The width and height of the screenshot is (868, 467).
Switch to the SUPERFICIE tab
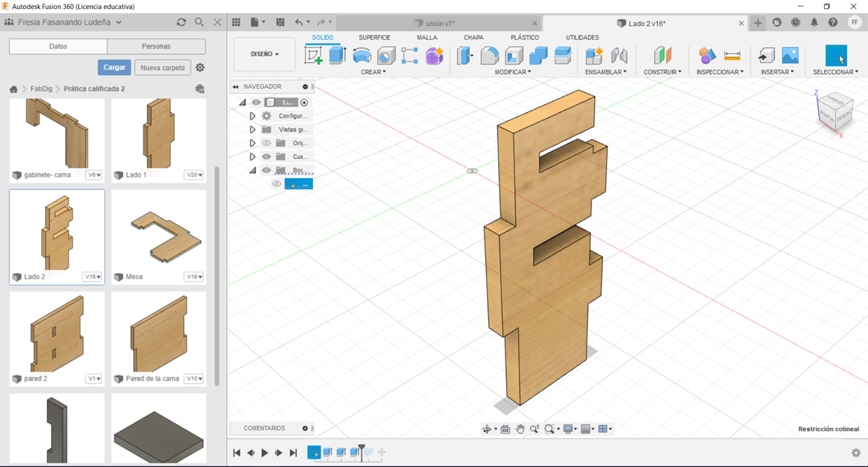(374, 38)
